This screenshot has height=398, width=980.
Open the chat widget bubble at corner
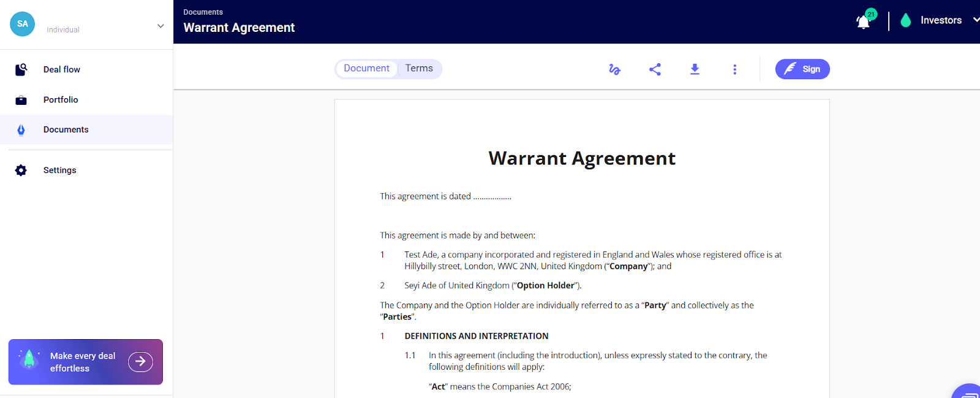pos(969,392)
